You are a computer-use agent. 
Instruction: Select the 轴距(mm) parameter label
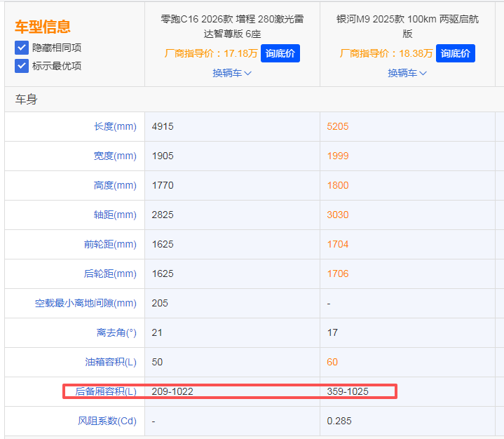point(115,215)
